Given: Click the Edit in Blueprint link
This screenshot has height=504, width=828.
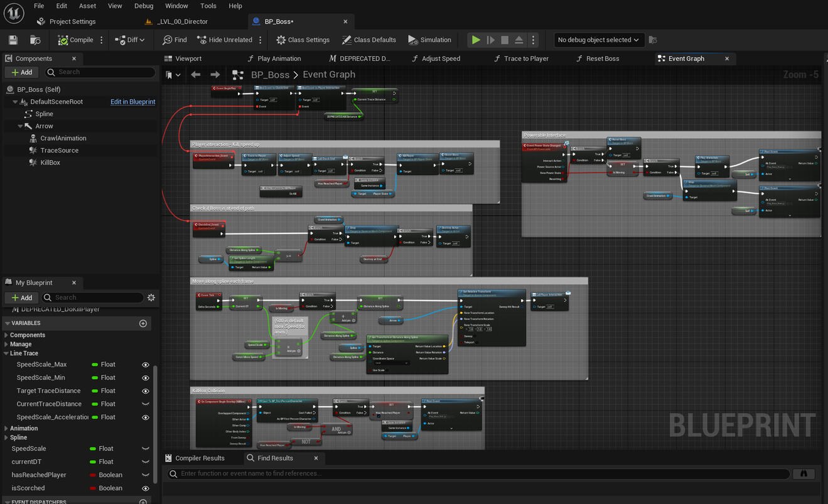Looking at the screenshot, I should click(x=132, y=102).
